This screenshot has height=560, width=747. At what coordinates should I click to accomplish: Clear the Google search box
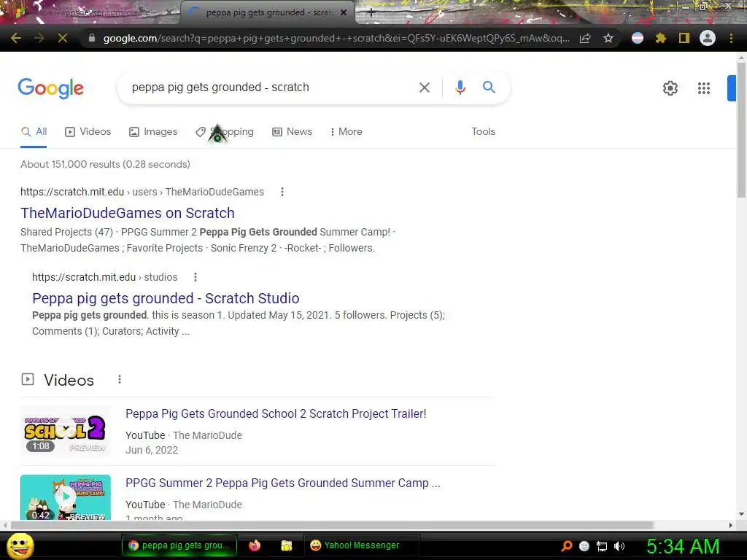pos(424,87)
